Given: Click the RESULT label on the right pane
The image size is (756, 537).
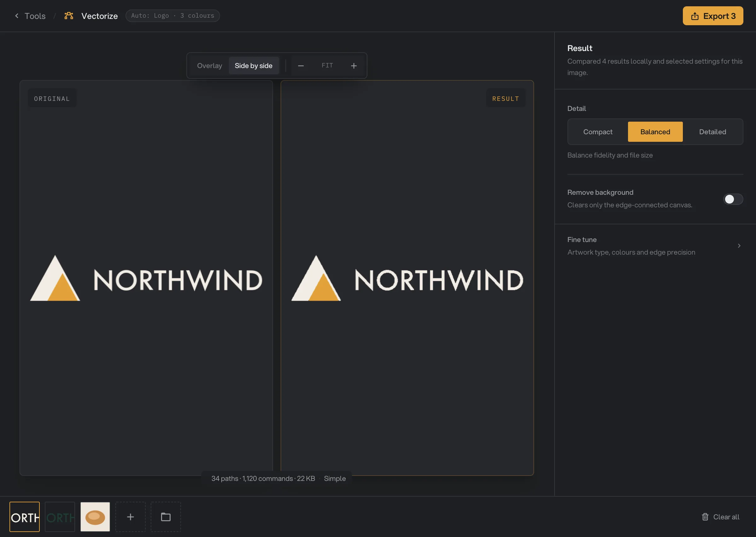Looking at the screenshot, I should point(505,99).
